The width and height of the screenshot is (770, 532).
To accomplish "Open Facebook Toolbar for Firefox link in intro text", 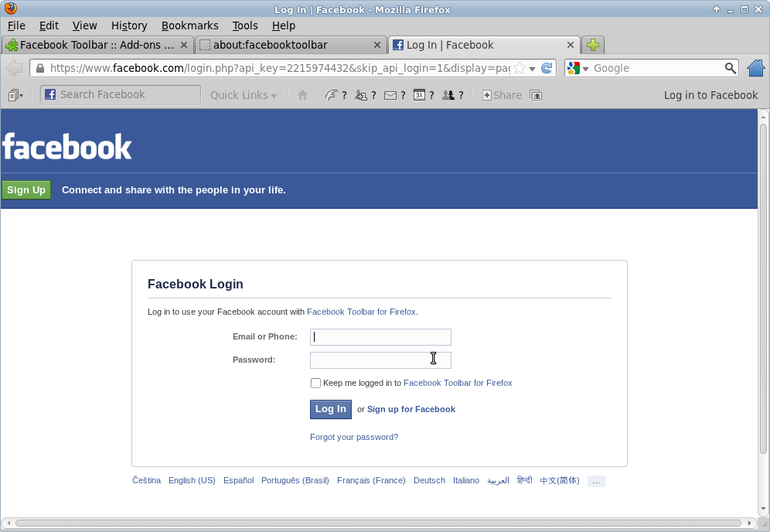I will 362,312.
